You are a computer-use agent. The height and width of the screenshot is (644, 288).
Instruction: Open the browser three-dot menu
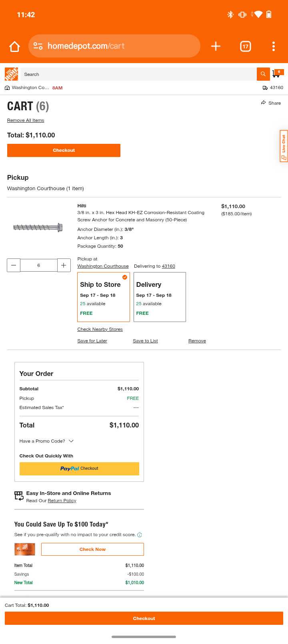coord(274,46)
